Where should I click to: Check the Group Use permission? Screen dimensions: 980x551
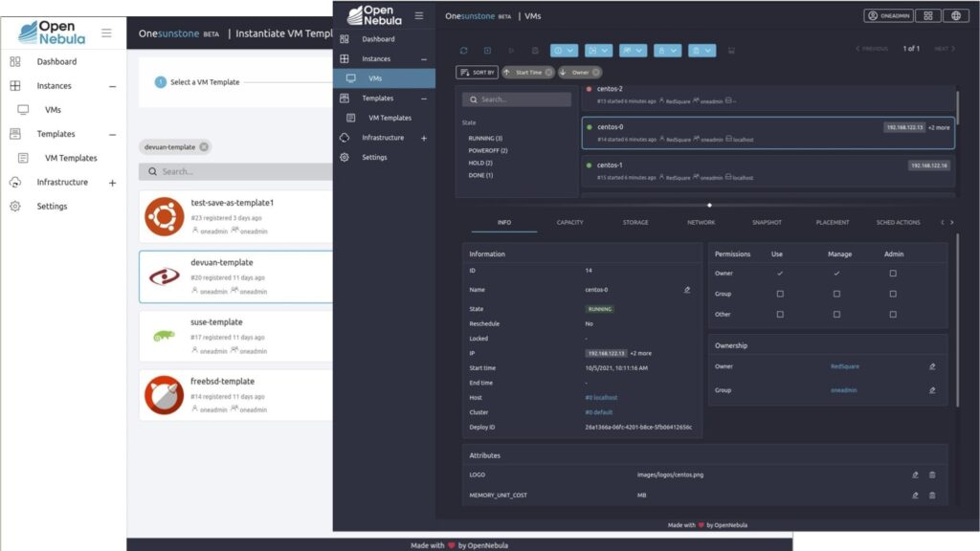tap(780, 294)
